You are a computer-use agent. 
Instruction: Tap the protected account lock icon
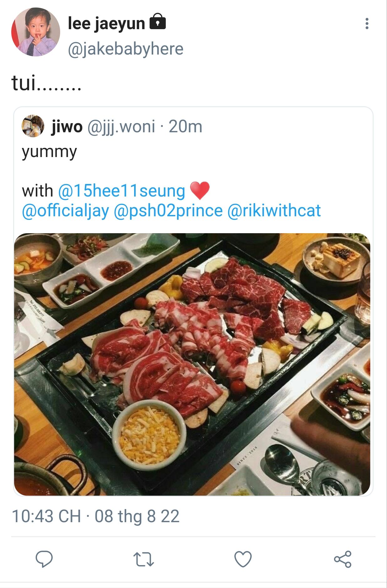[158, 22]
